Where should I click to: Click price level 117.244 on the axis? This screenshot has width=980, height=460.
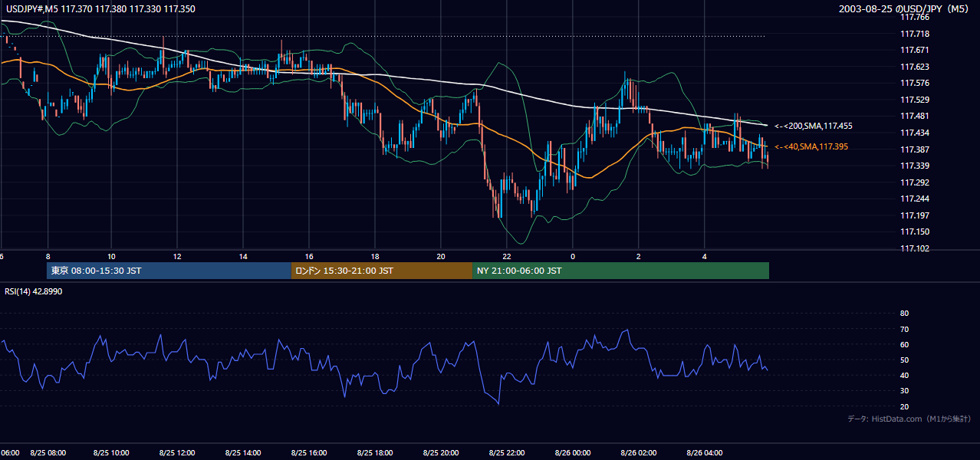click(x=914, y=199)
